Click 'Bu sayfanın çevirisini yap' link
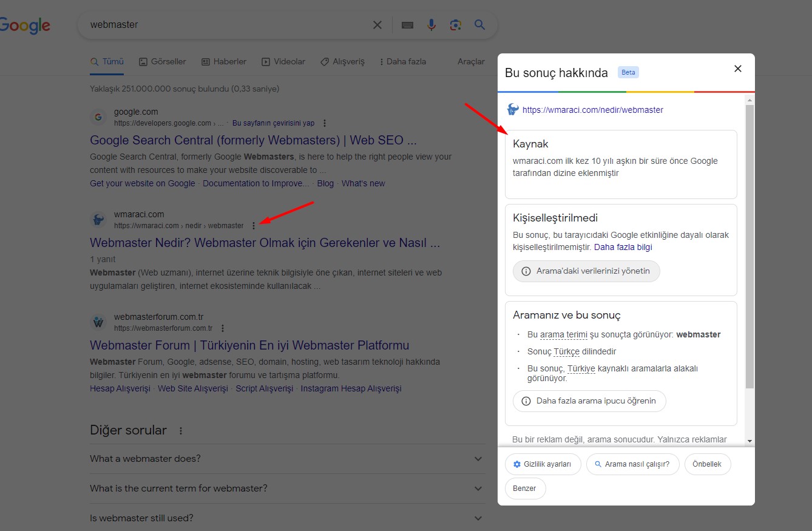Image resolution: width=812 pixels, height=531 pixels. point(273,123)
